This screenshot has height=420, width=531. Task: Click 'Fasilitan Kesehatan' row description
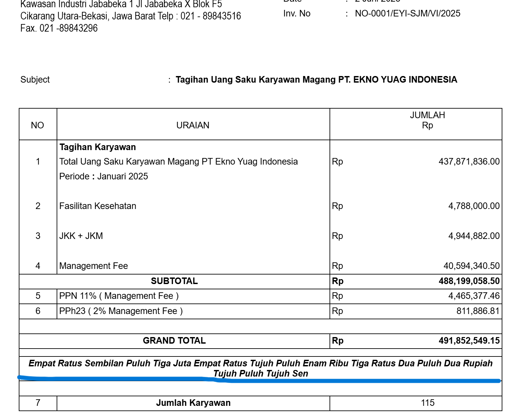coord(98,206)
